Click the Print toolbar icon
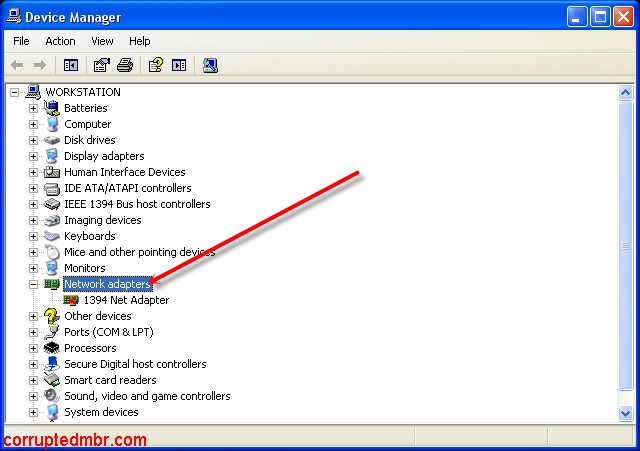This screenshot has width=640, height=451. (x=125, y=65)
